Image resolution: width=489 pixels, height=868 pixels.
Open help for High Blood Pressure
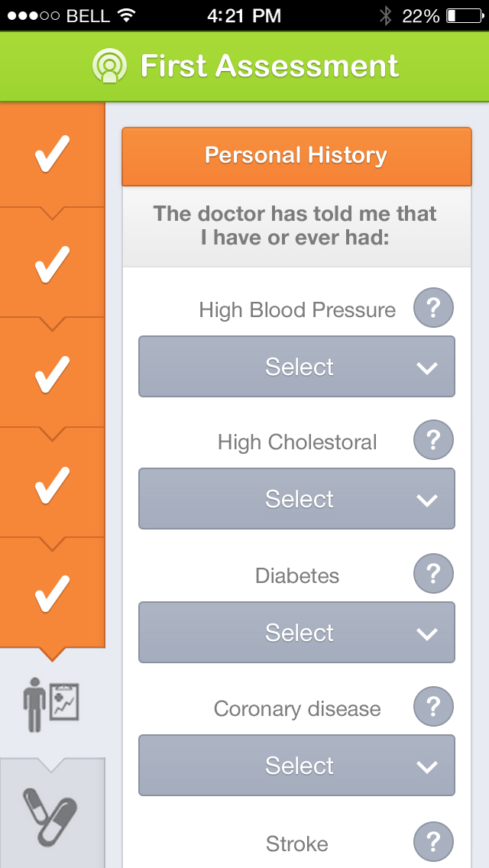pyautogui.click(x=433, y=307)
